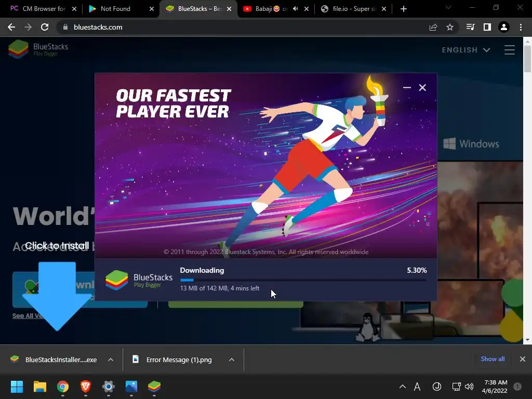This screenshot has height=399, width=532.
Task: Click the language input indicator A
Action: pyautogui.click(x=417, y=387)
